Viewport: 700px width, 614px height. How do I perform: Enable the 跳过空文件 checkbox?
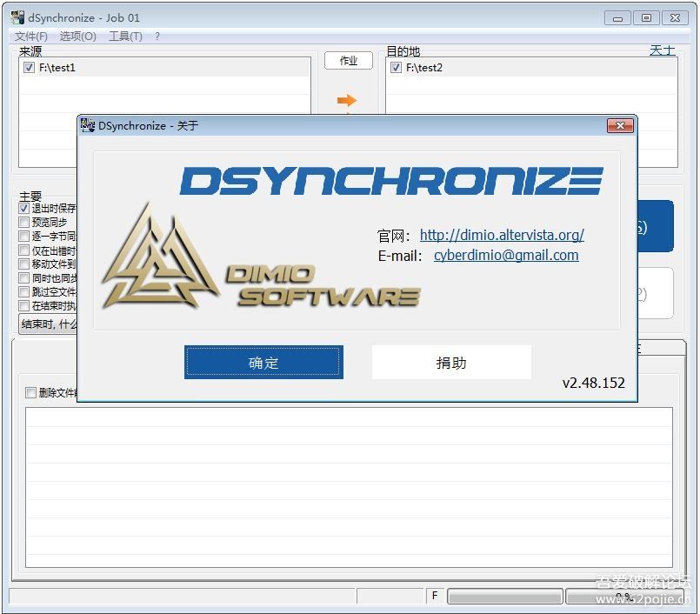pos(24,291)
